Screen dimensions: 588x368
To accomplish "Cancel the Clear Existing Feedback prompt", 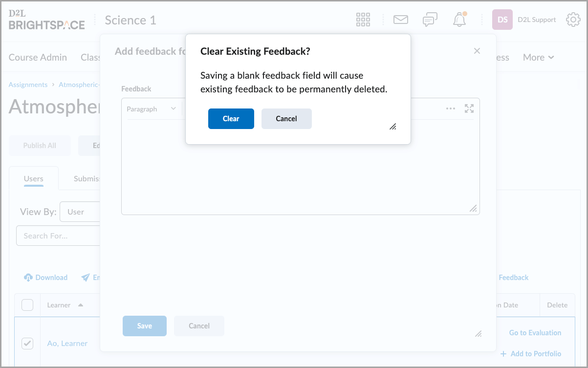I will [286, 119].
